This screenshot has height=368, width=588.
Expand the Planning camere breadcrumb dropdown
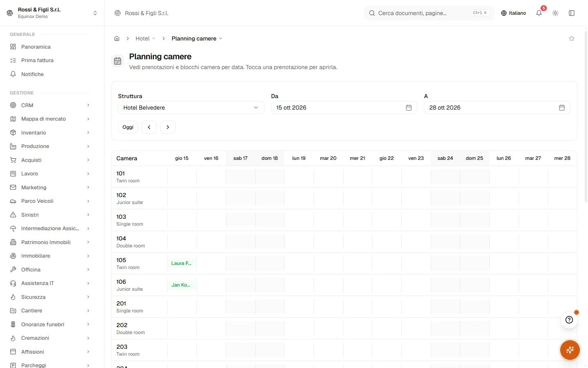coord(197,38)
